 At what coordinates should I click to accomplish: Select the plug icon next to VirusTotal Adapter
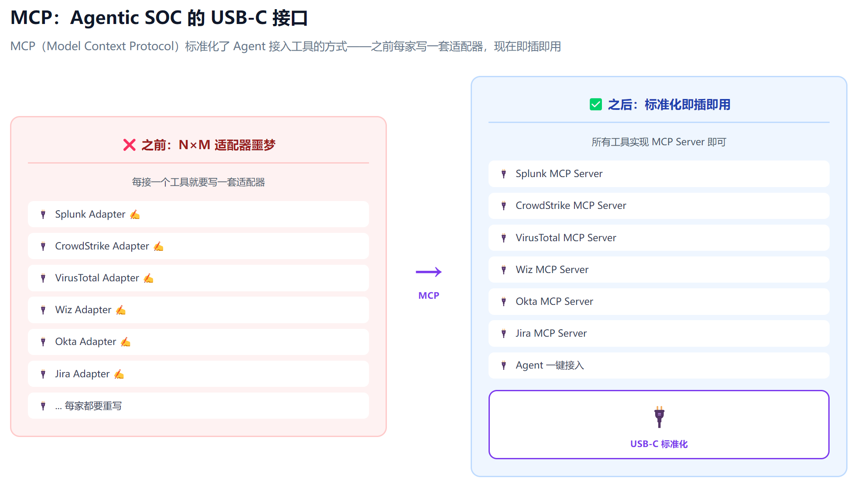click(x=43, y=278)
